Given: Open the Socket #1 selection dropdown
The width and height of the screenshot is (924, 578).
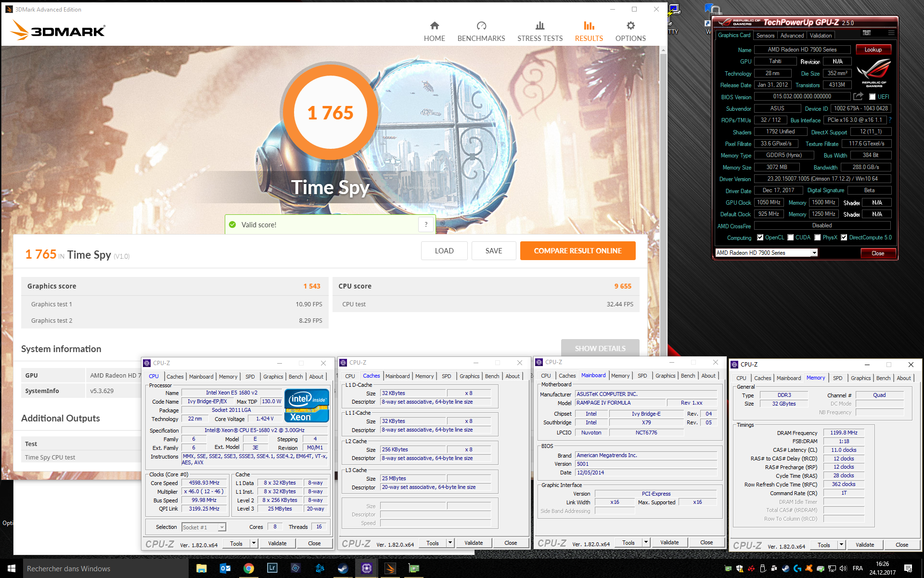Looking at the screenshot, I should click(222, 527).
